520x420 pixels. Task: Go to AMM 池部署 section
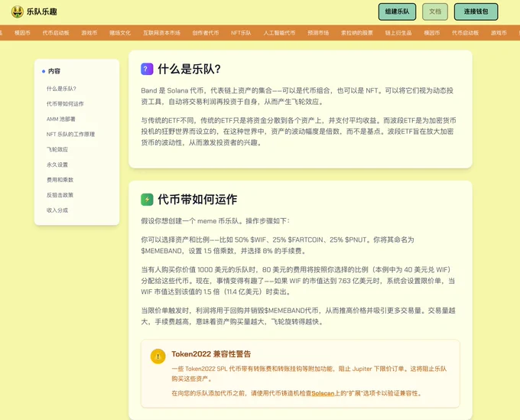pyautogui.click(x=61, y=119)
